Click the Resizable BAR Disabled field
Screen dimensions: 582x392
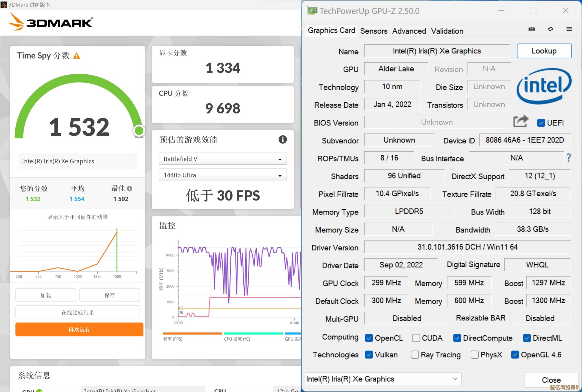[x=540, y=318]
